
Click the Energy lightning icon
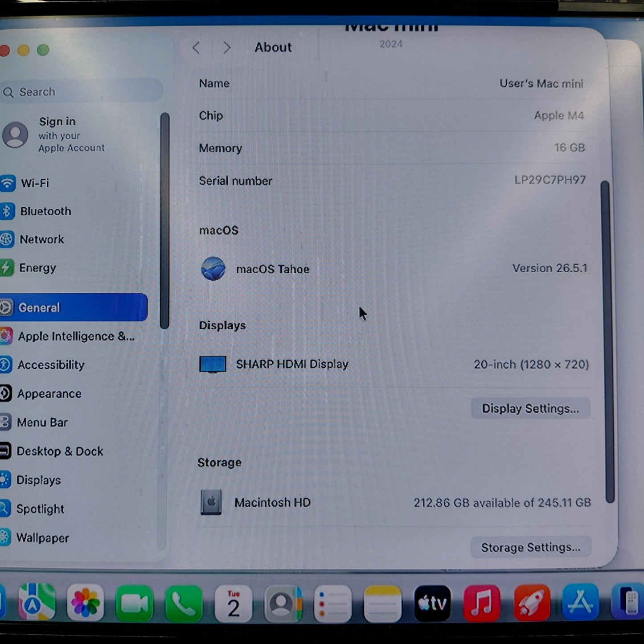point(6,268)
